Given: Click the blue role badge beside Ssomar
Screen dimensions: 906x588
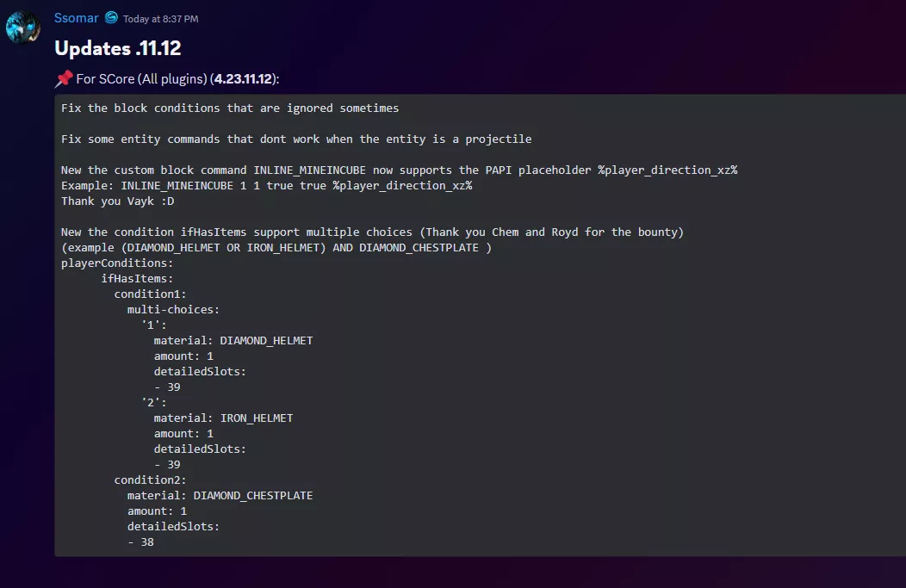Looking at the screenshot, I should [x=111, y=18].
